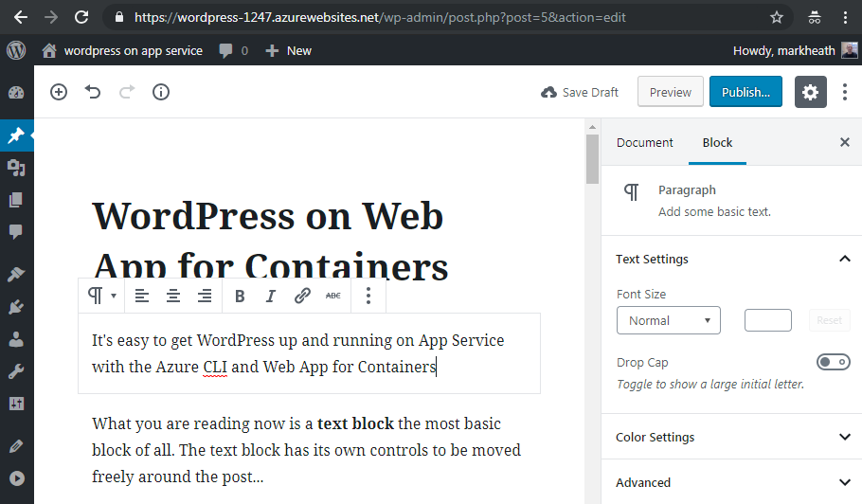
Task: Open the New menu in admin bar
Action: (x=289, y=50)
